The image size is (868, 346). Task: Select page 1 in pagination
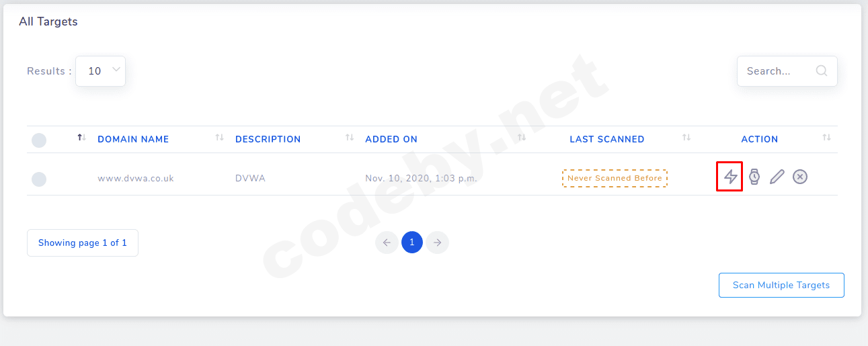(x=411, y=243)
